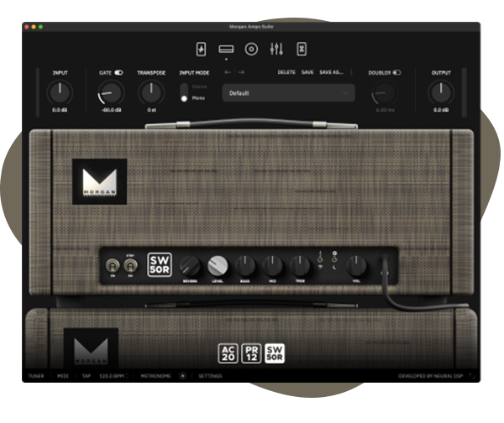Open the equalizer sliders section icon
504x423 pixels.
click(x=276, y=49)
